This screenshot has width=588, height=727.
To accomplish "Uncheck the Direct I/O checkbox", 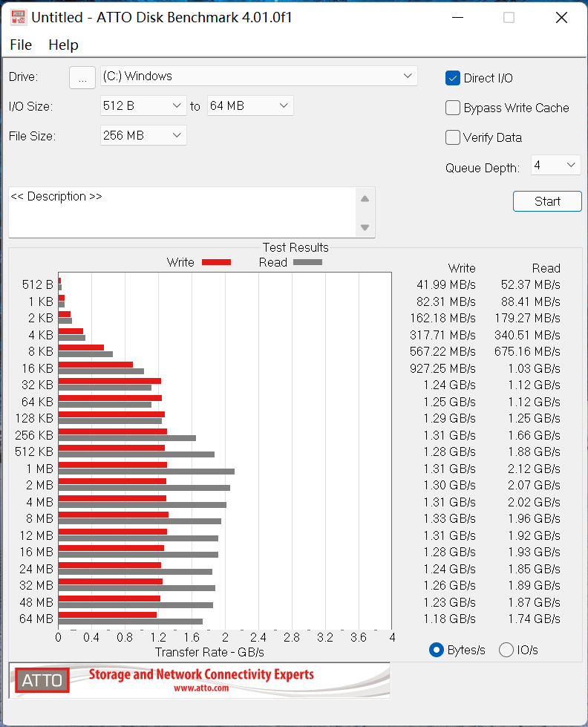I will [453, 78].
